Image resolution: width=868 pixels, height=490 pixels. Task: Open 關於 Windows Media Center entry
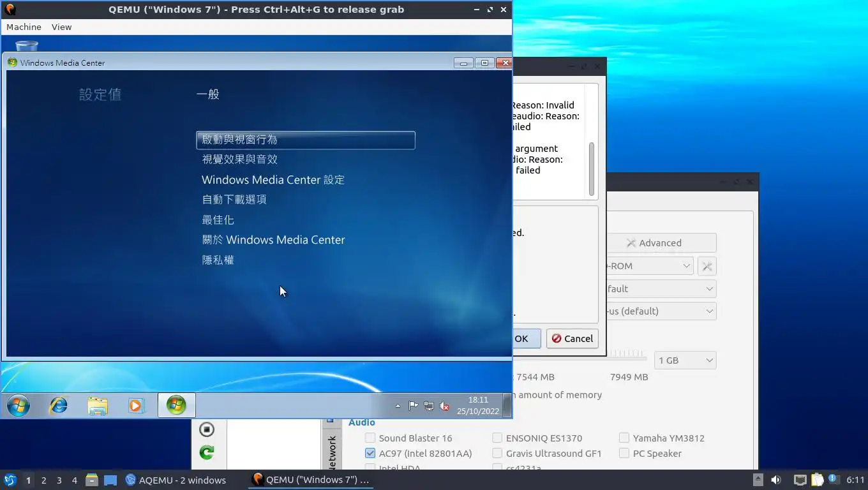click(x=273, y=240)
